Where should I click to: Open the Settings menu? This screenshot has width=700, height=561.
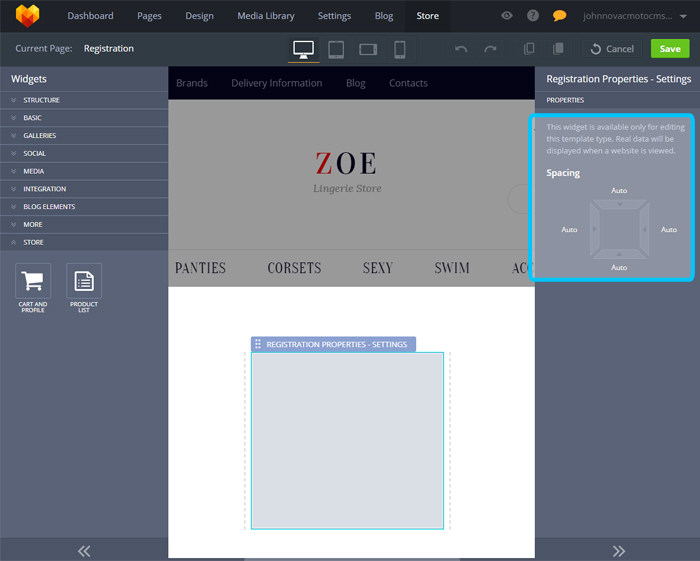[x=334, y=16]
